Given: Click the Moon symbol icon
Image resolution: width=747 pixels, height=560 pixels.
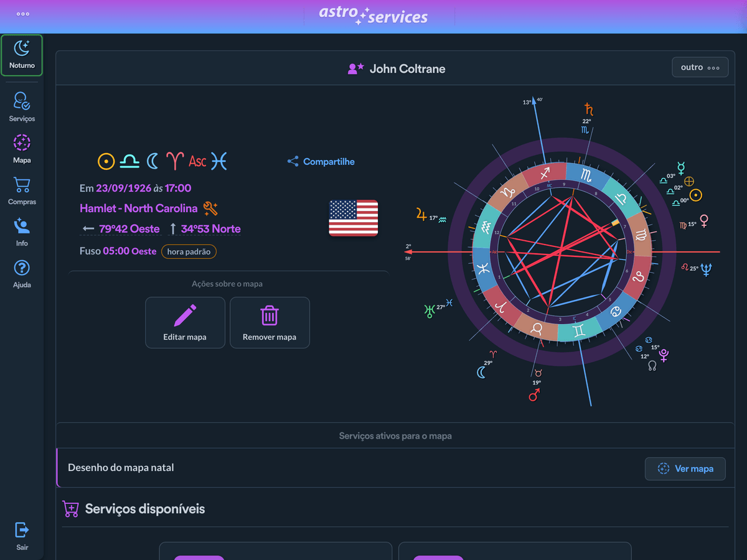Looking at the screenshot, I should [x=153, y=161].
